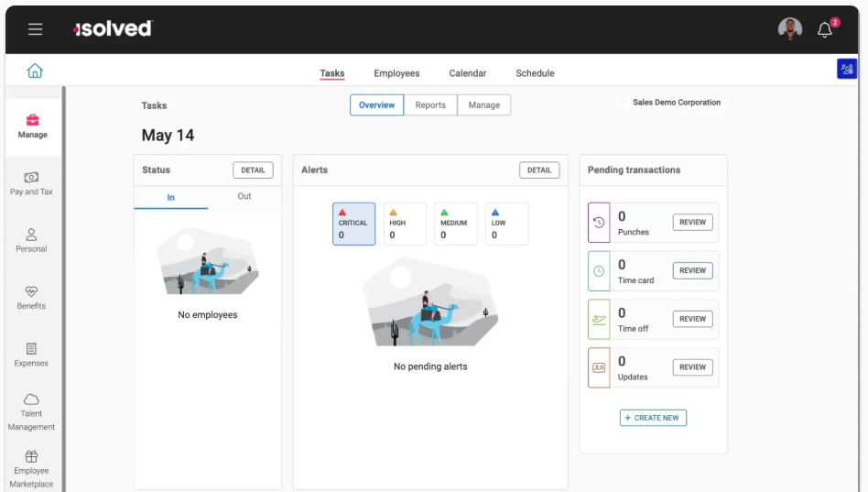Select the Reports view
Image resolution: width=868 pixels, height=492 pixels.
point(430,105)
